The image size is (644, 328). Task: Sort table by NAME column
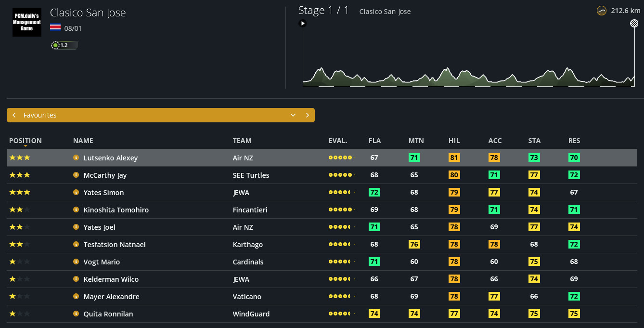[x=83, y=141]
